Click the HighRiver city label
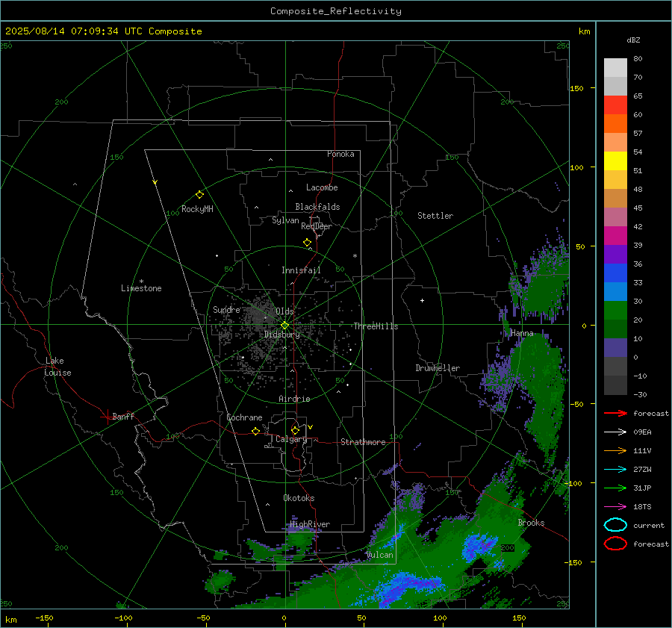 tap(310, 524)
